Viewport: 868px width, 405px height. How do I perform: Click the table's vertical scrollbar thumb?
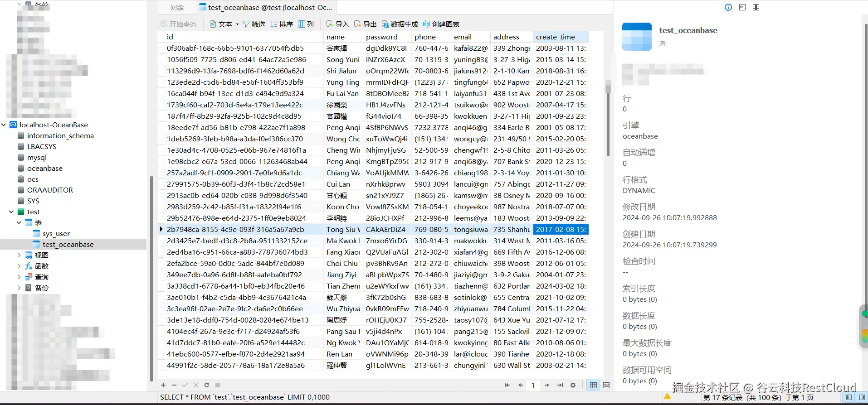click(608, 118)
